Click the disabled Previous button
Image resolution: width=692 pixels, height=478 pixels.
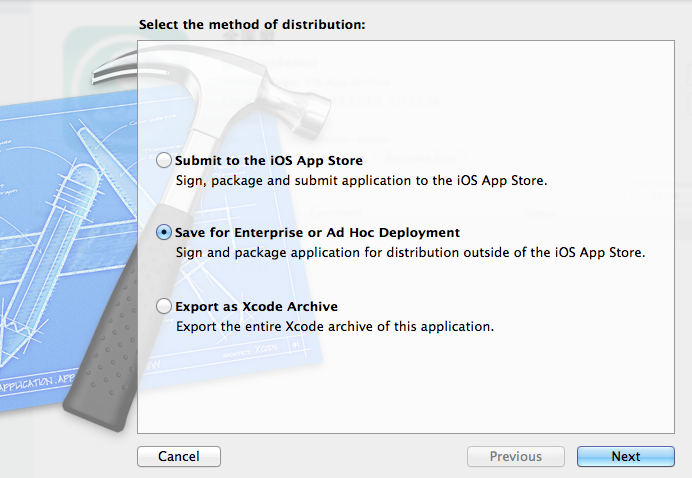coord(516,456)
